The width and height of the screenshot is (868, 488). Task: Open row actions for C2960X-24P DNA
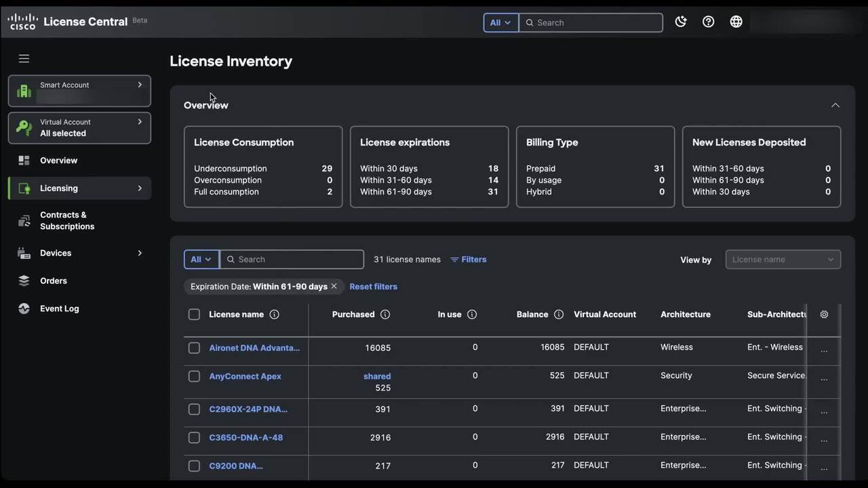coord(824,411)
